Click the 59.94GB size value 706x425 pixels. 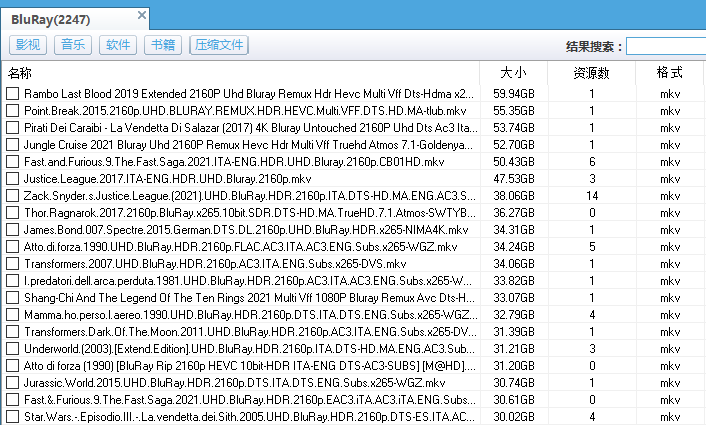pyautogui.click(x=514, y=94)
